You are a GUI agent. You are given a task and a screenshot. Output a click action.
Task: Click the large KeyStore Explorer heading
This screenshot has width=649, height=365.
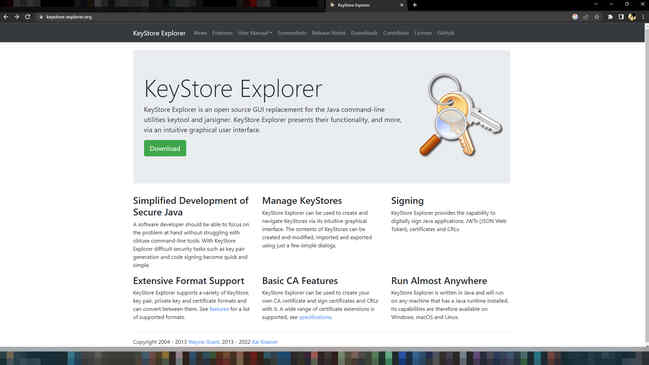[233, 89]
